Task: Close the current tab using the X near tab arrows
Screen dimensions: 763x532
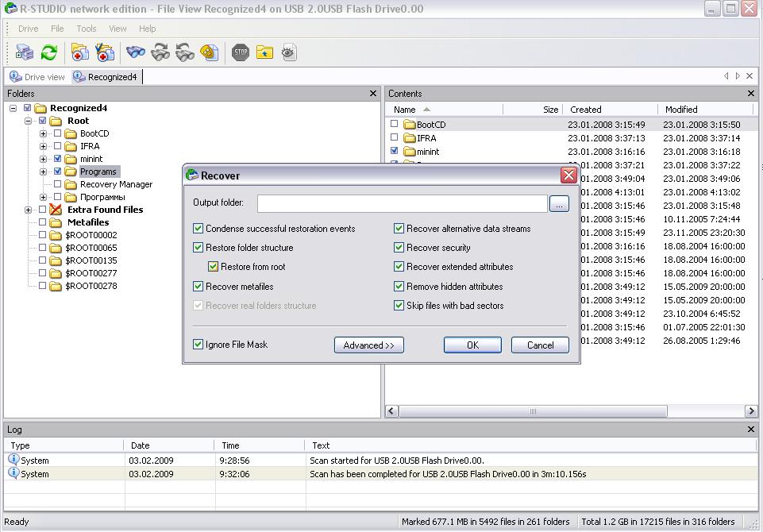Action: [750, 76]
